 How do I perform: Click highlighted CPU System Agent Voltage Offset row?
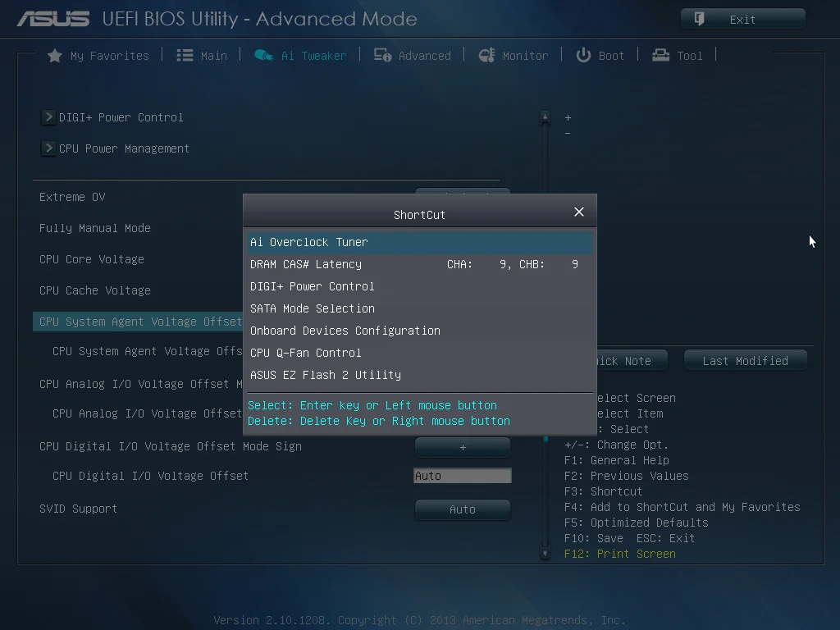pyautogui.click(x=138, y=322)
